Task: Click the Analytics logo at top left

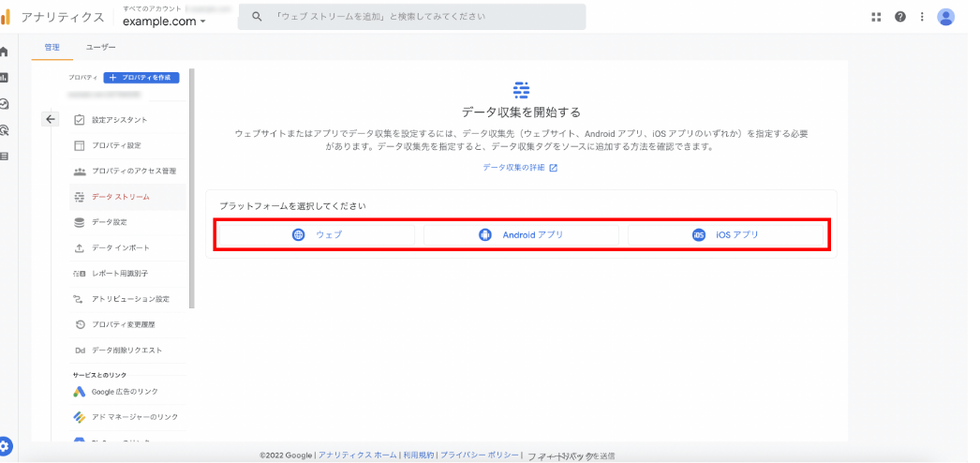Action: 6,17
